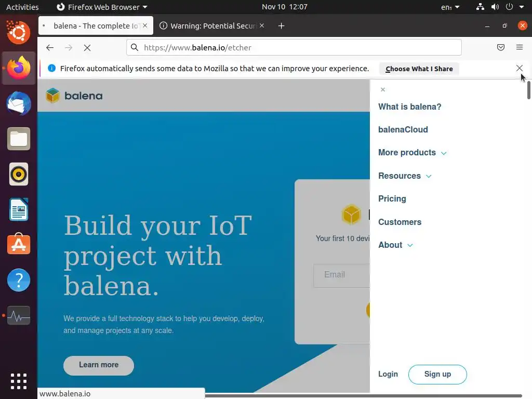The width and height of the screenshot is (532, 399).
Task: Expand the Resources submenu
Action: click(x=405, y=176)
